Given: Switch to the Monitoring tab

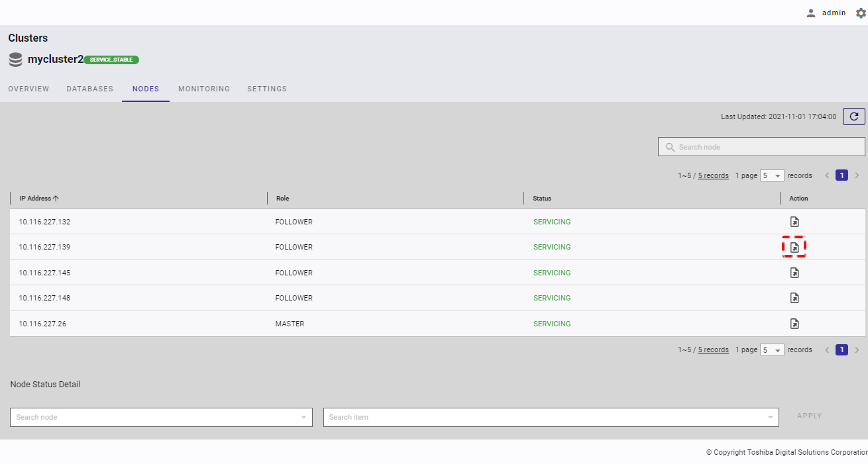Looking at the screenshot, I should (x=204, y=89).
